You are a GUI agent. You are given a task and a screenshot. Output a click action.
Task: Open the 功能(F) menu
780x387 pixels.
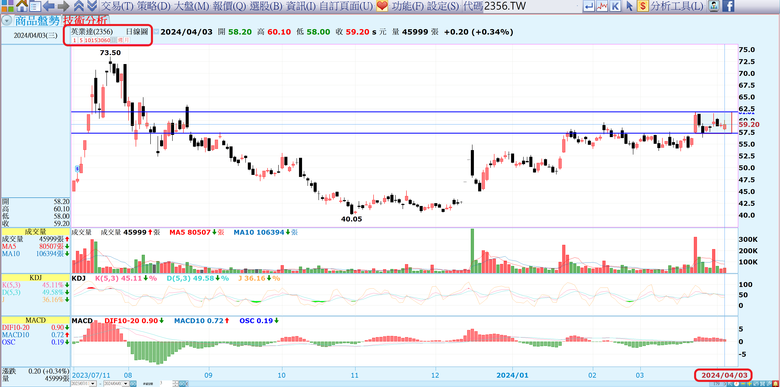407,6
